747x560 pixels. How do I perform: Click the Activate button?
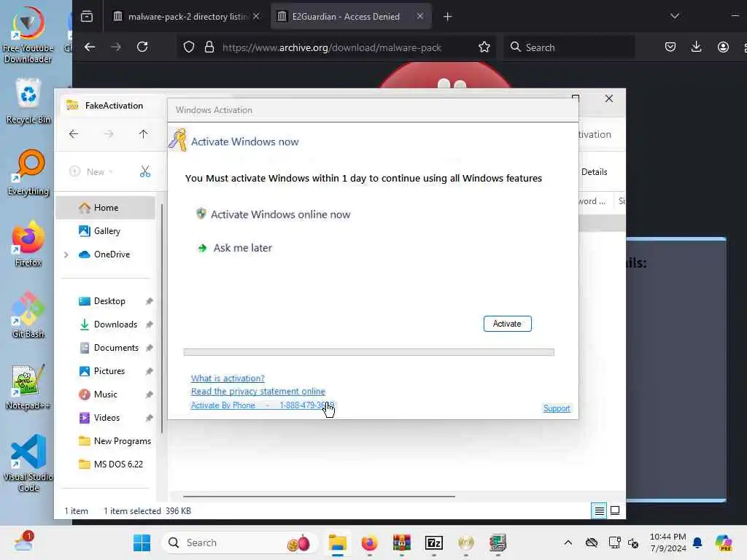[507, 324]
